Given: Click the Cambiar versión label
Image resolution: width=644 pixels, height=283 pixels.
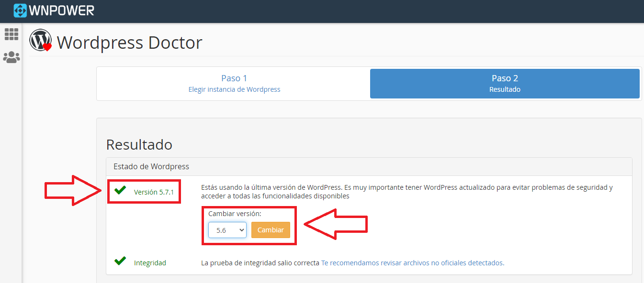Looking at the screenshot, I should point(235,214).
